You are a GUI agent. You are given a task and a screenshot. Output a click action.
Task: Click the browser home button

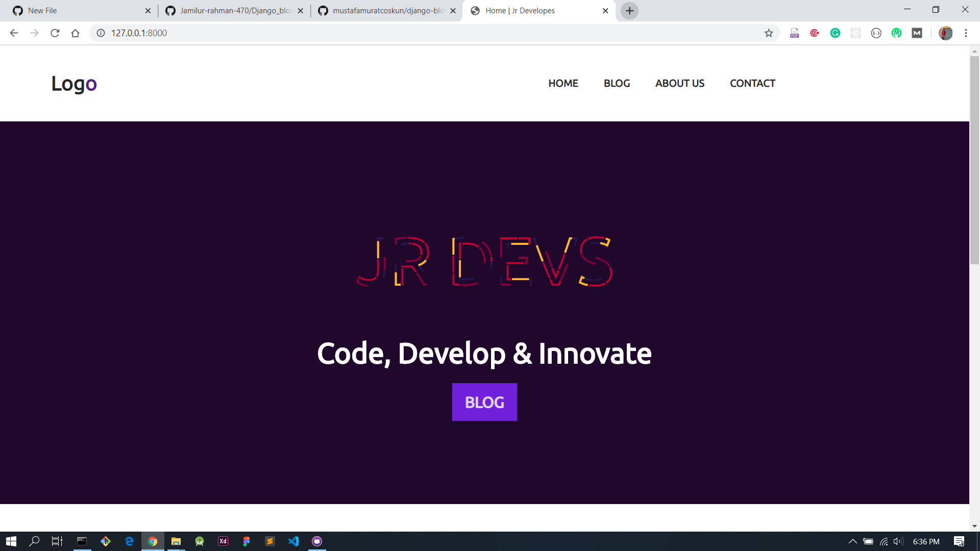tap(77, 33)
